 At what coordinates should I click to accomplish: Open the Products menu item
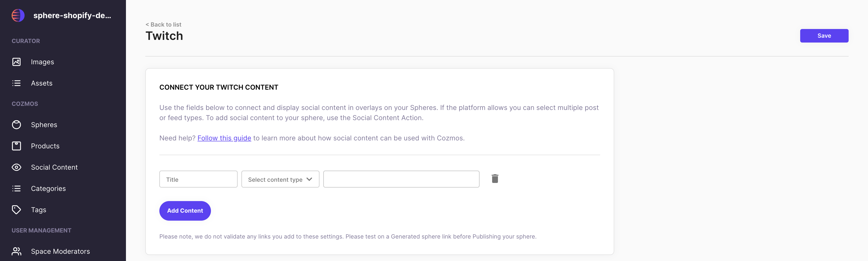coord(45,146)
